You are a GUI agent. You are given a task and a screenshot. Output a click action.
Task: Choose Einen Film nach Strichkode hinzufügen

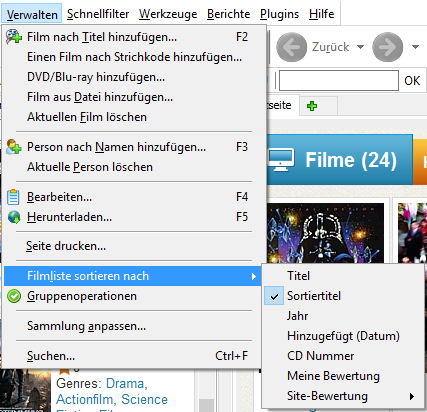(x=133, y=57)
